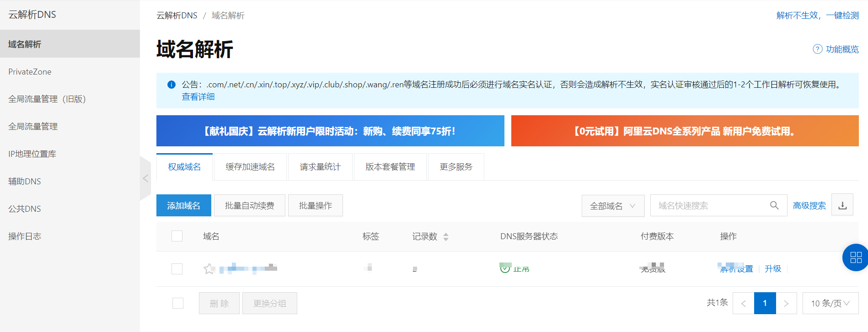Click the 云解析DNS sidebar title
This screenshot has height=332, width=868.
coord(32,15)
